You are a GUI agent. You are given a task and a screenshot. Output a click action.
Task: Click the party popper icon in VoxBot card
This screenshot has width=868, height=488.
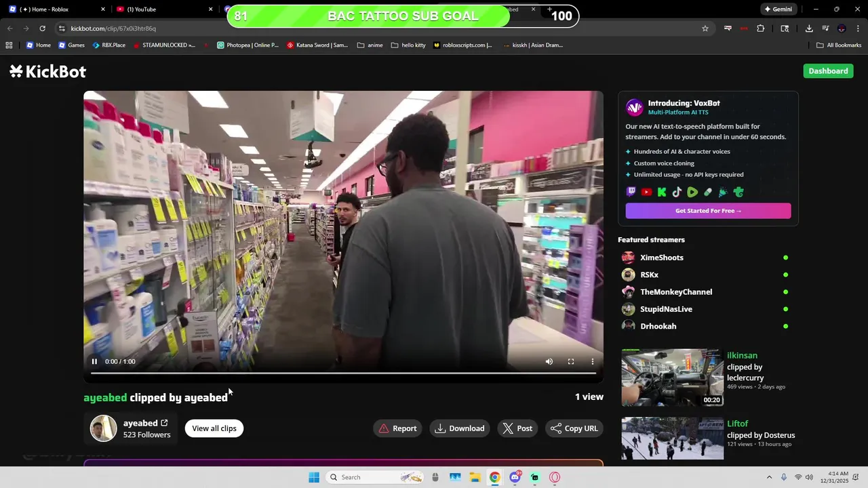[x=723, y=192]
